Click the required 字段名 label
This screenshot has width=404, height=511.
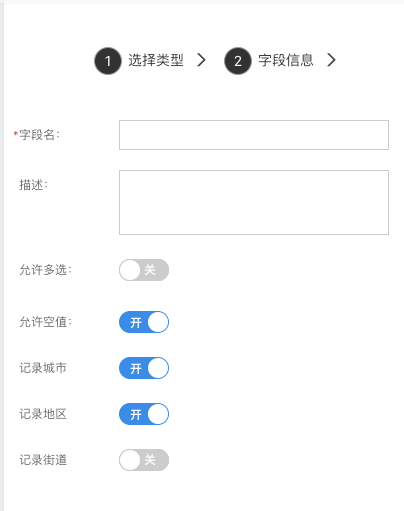point(37,135)
